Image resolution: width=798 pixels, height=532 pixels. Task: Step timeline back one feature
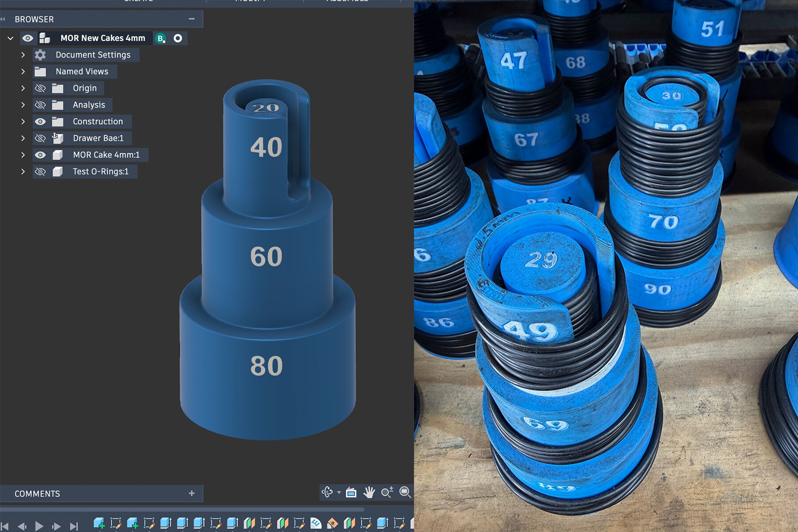(x=22, y=526)
